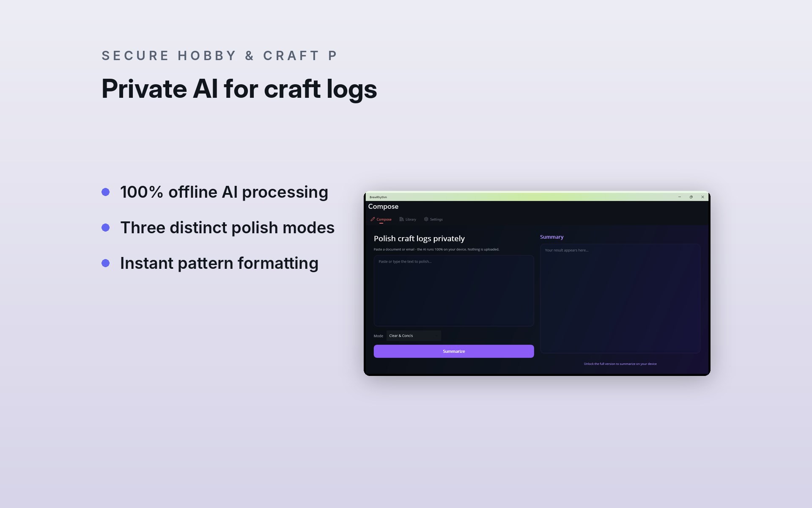Open the Mode dropdown showing Clear & Concis
Screen dimensions: 812x508
414,336
